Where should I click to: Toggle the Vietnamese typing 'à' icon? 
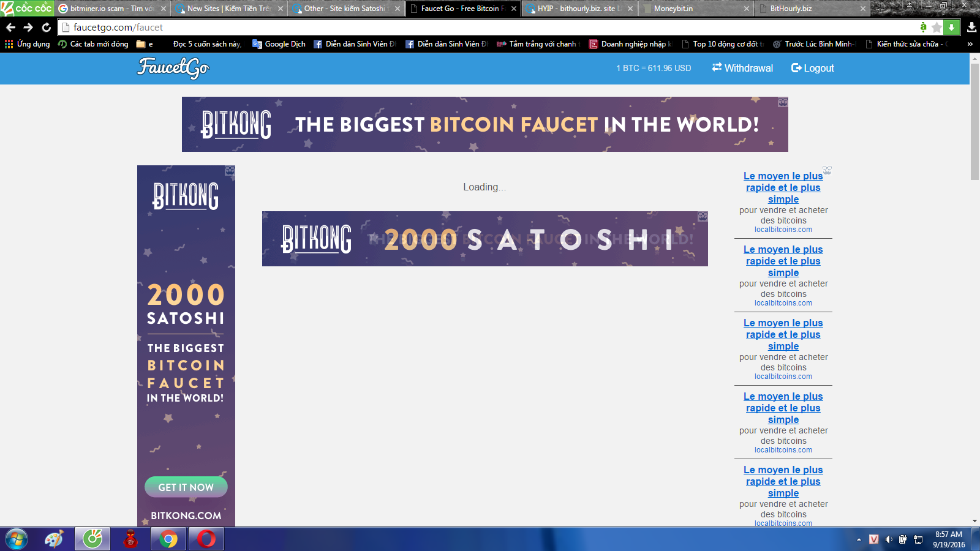(923, 28)
